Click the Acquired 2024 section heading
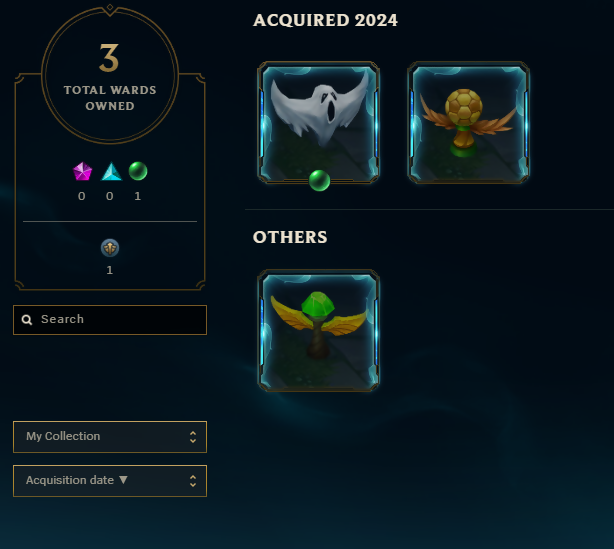Screen dimensions: 614x549 (325, 20)
